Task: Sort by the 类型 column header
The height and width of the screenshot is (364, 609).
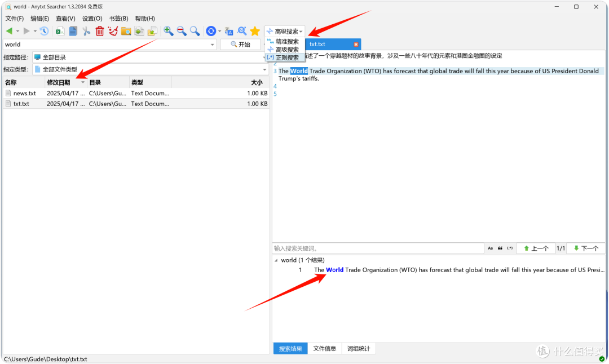Action: point(151,82)
